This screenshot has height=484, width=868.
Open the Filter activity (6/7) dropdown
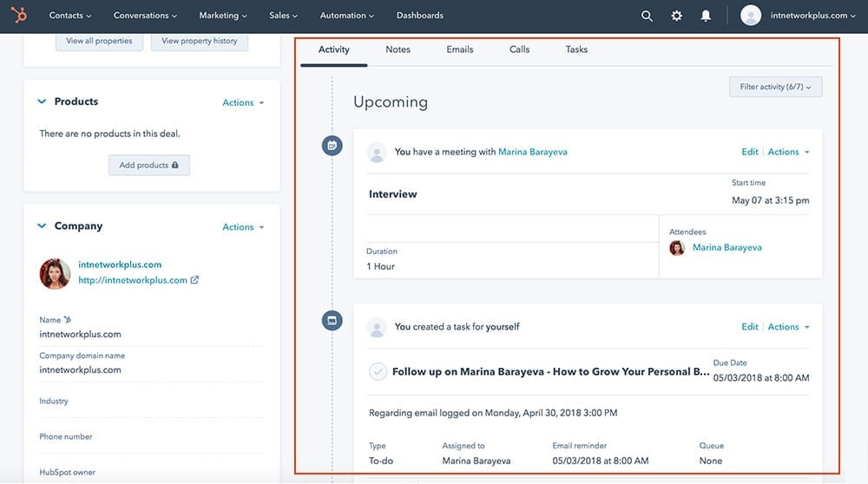[x=775, y=87]
